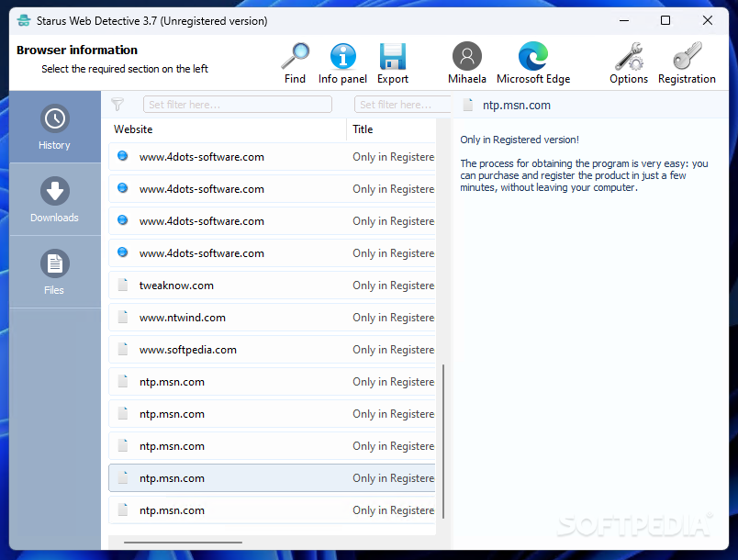Click the Starus Web Detective title bar icon

click(x=24, y=21)
